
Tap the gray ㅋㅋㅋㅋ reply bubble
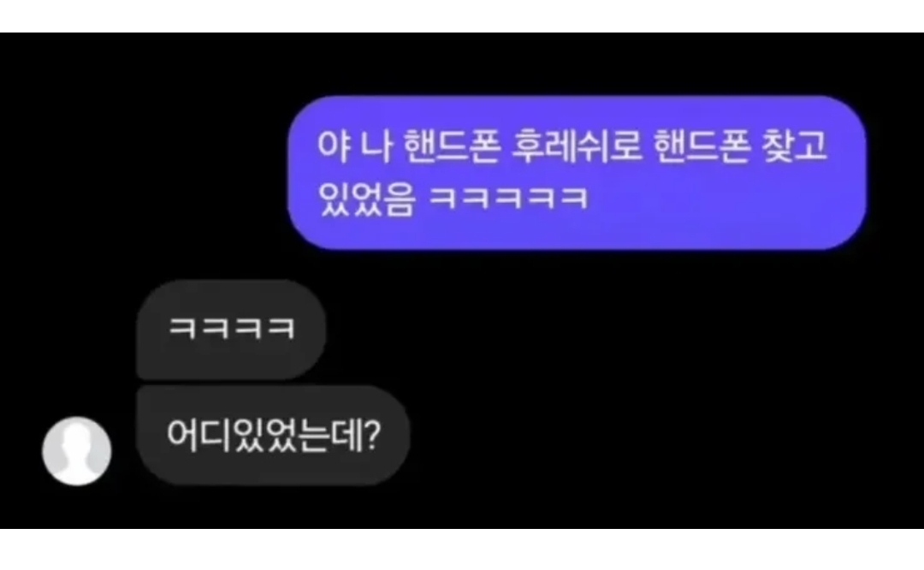[x=231, y=330]
